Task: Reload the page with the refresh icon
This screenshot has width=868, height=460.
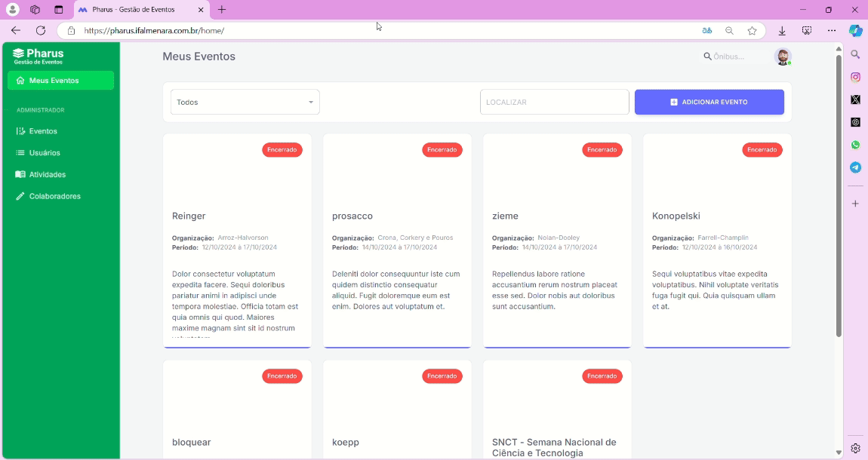Action: click(x=41, y=30)
